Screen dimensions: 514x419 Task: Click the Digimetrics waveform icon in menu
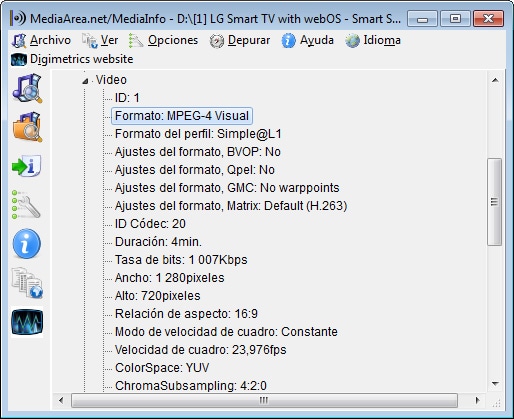19,59
